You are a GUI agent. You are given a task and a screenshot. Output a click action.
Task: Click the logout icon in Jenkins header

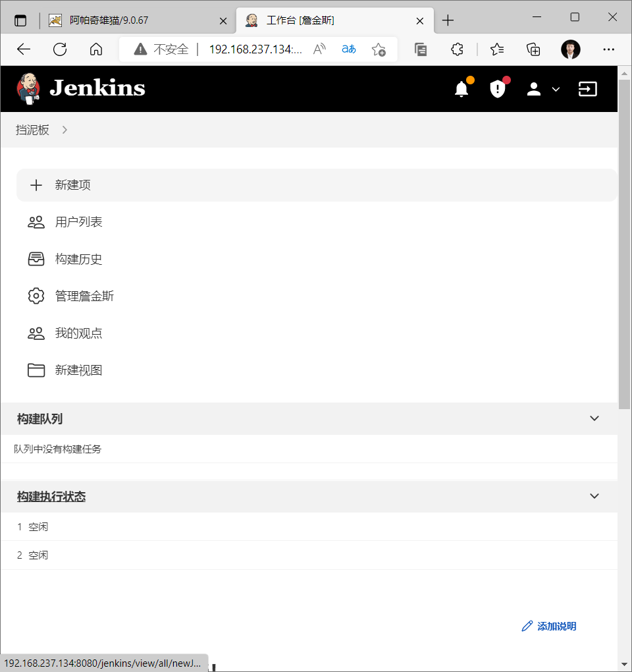[587, 89]
